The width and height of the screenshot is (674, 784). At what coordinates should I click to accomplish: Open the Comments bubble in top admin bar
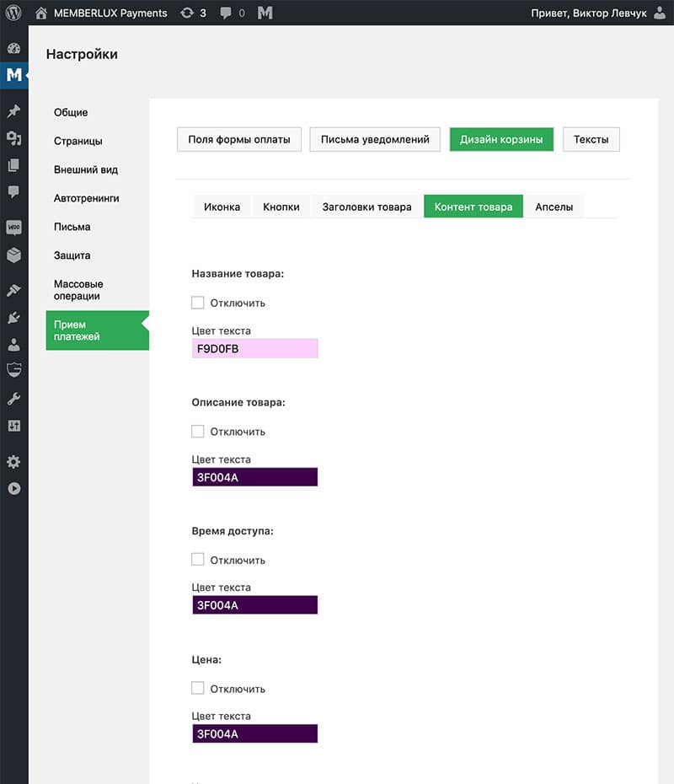(x=234, y=13)
